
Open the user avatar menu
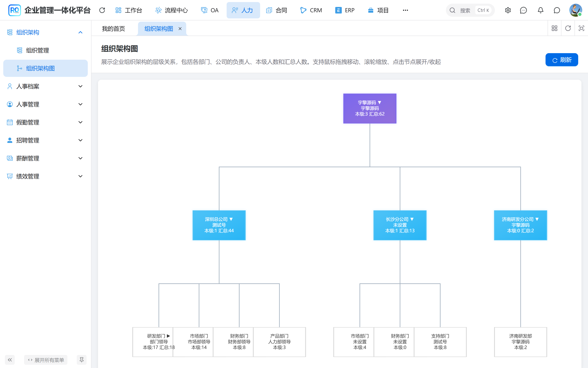pyautogui.click(x=575, y=10)
